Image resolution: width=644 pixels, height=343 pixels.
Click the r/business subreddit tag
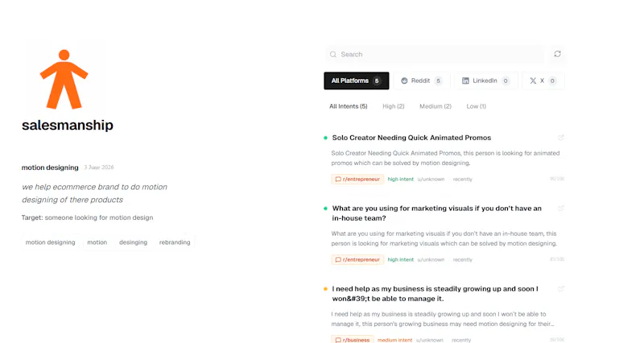(353, 340)
